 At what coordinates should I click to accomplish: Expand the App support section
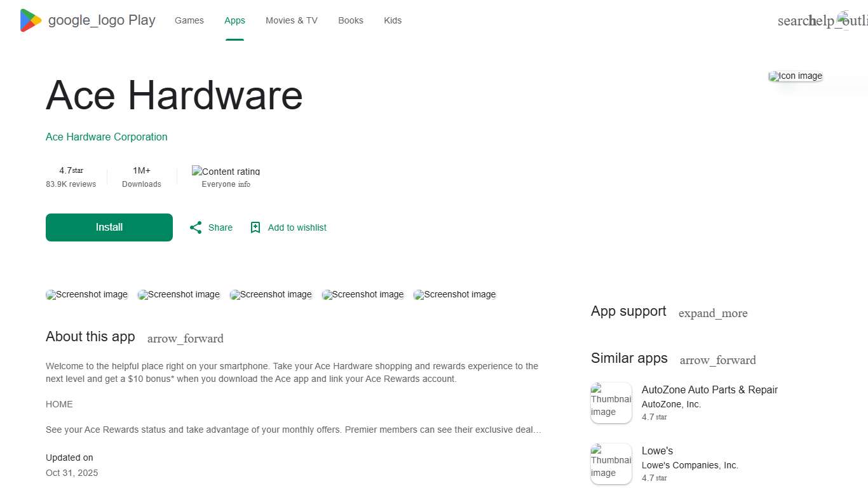(x=713, y=313)
